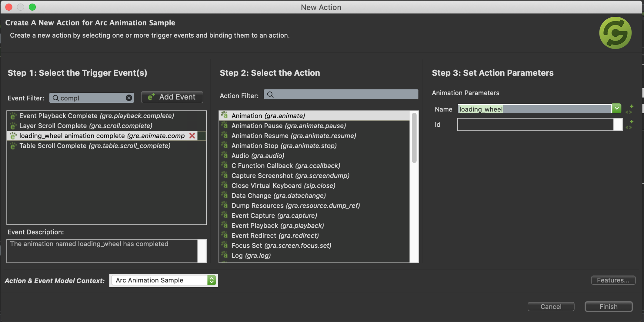
Task: Click the Capture Screenshot action icon
Action: click(225, 175)
